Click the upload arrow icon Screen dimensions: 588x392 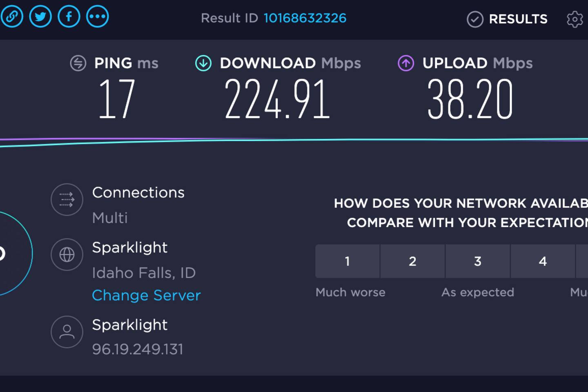tap(406, 63)
